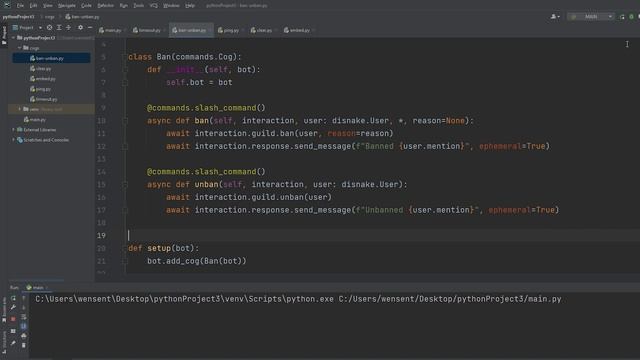The width and height of the screenshot is (640, 360).
Task: Open the View menu
Action: pyautogui.click(x=48, y=6)
